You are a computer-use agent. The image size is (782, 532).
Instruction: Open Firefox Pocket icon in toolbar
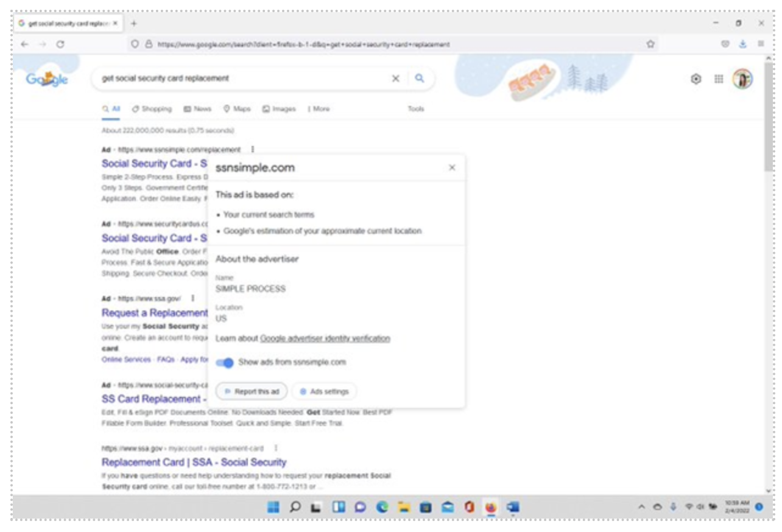(725, 44)
